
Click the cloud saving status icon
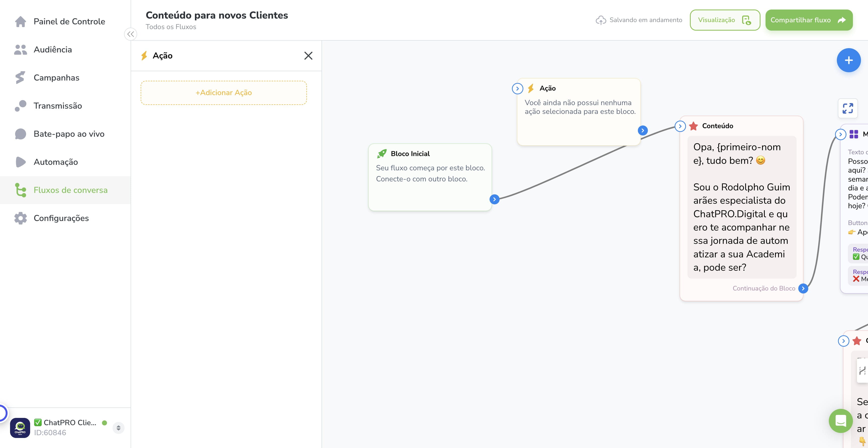point(601,20)
